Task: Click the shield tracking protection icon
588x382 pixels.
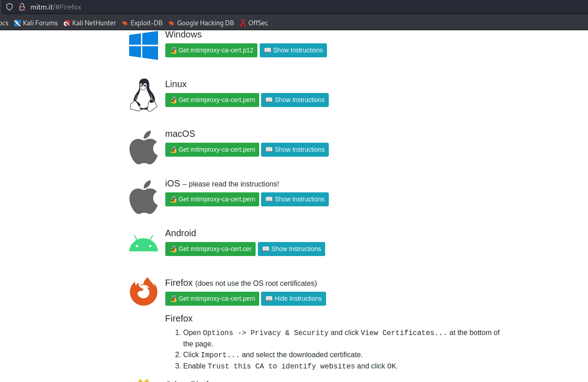Action: [x=9, y=7]
